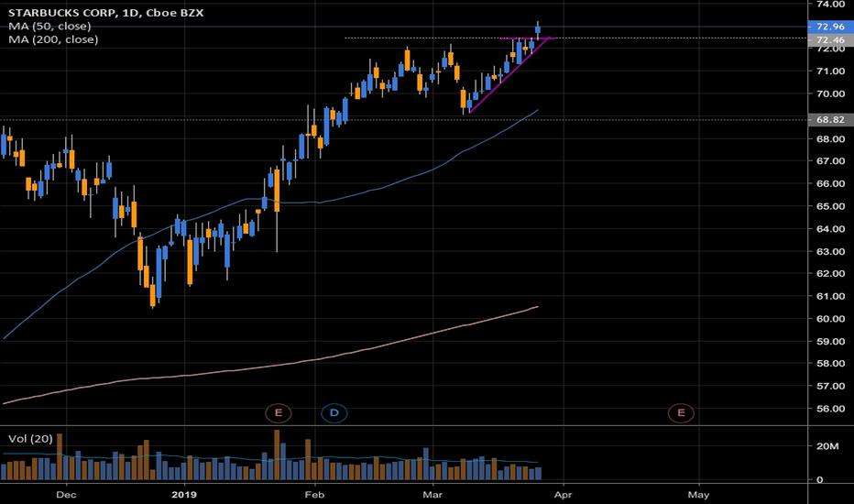
Task: Click the Apr label on time axis
Action: tap(564, 495)
